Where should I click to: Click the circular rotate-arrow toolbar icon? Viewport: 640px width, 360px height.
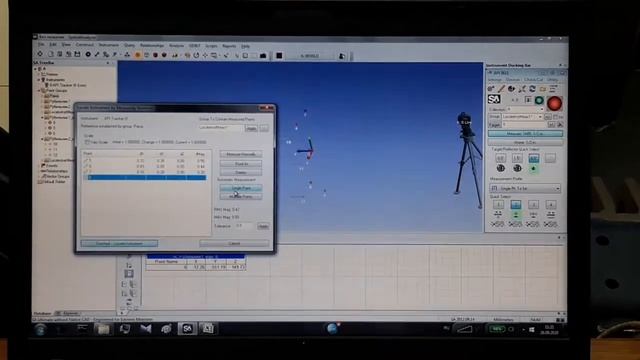pos(196,55)
